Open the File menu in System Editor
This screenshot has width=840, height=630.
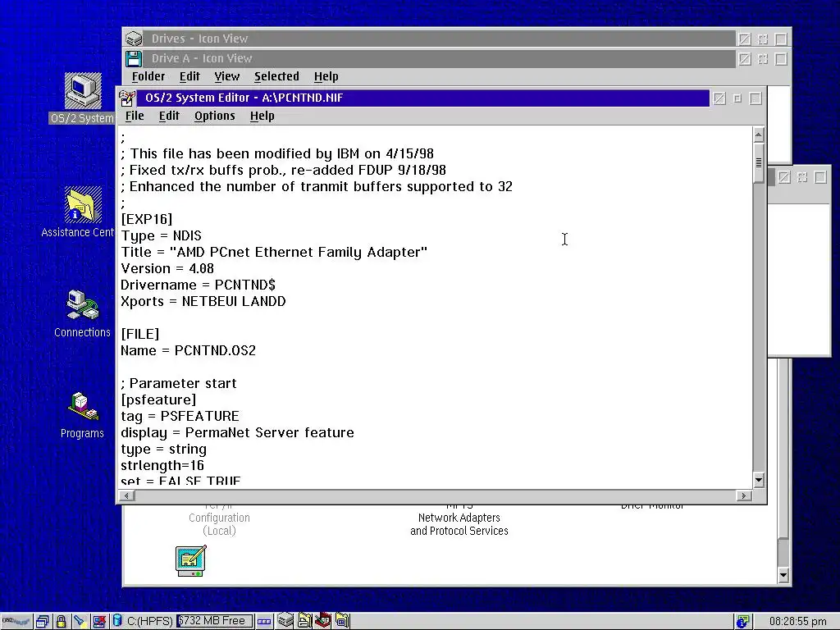(x=135, y=116)
